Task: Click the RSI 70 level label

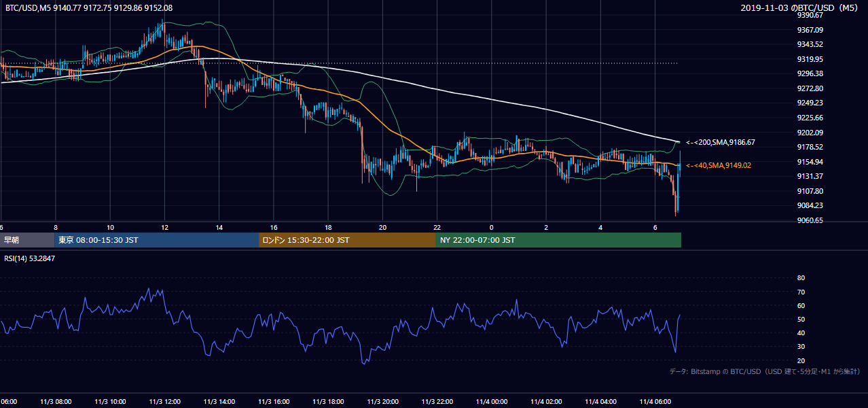Action: pos(801,292)
